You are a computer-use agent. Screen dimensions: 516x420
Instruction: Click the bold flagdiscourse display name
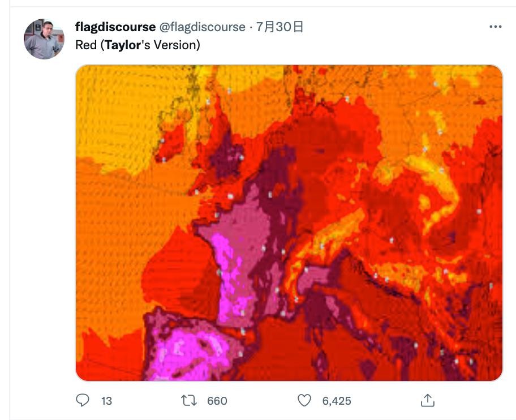click(115, 27)
